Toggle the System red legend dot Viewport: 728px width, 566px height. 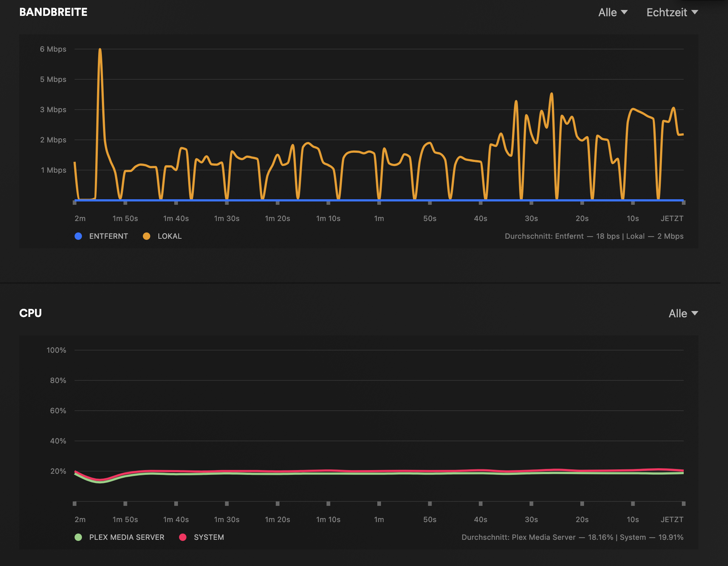[x=183, y=537]
